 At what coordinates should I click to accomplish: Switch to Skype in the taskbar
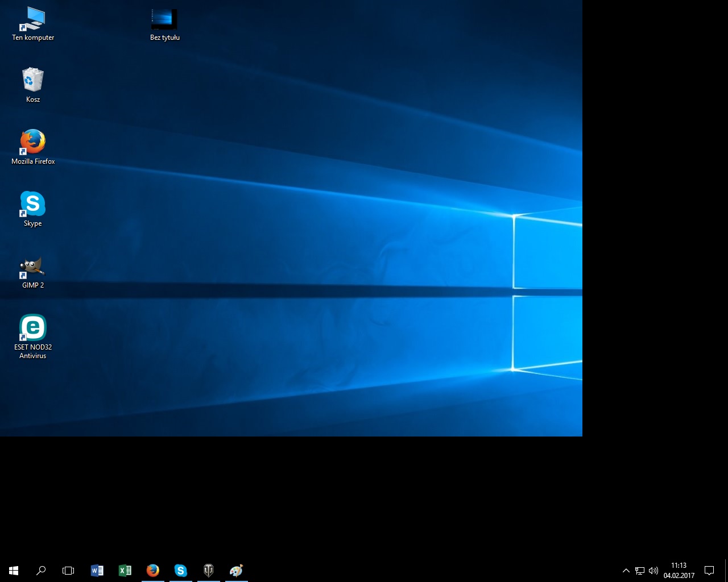[x=180, y=570]
